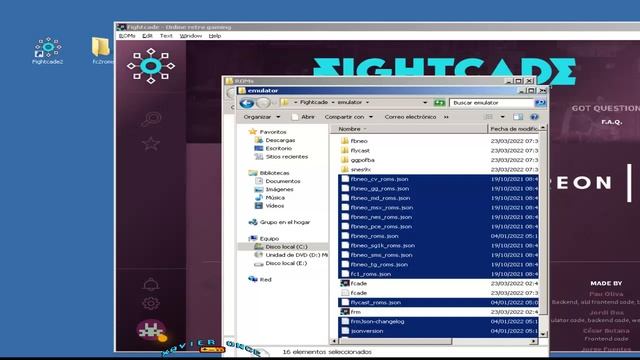Expand the emulator breadcrumb arrow
This screenshot has width=640, height=360.
pyautogui.click(x=367, y=102)
